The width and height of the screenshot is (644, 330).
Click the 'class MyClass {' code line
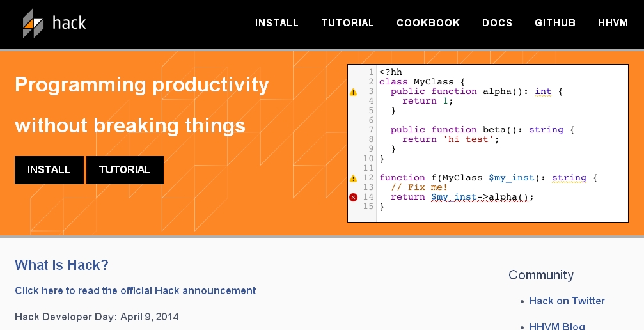[x=422, y=82]
